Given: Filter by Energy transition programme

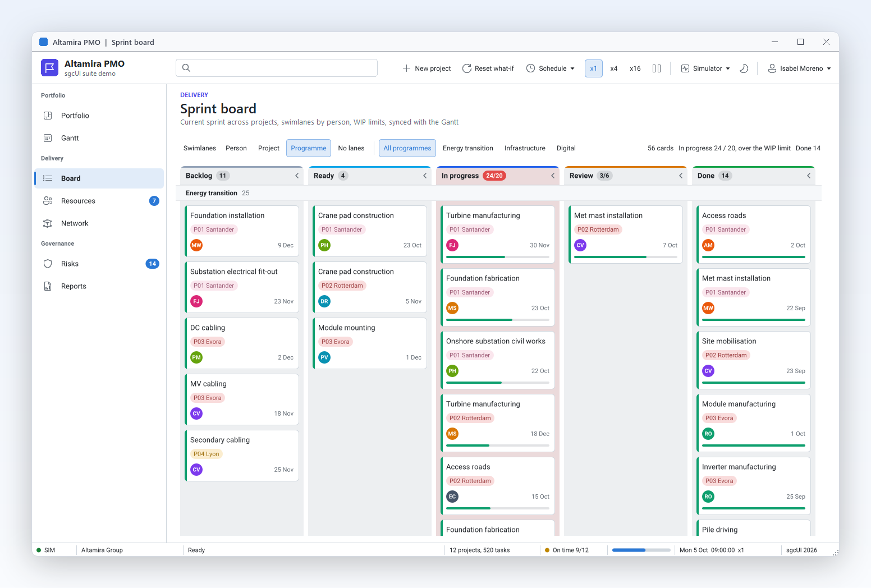Looking at the screenshot, I should (468, 148).
